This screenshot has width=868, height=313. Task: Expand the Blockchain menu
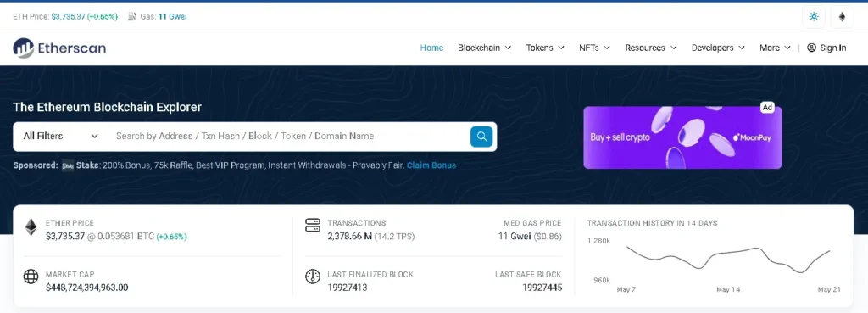click(484, 48)
